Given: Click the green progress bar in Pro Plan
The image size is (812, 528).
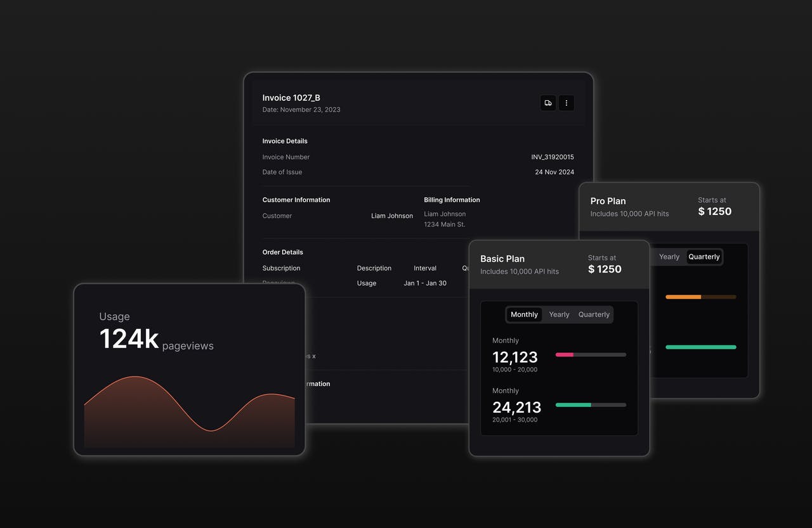Looking at the screenshot, I should point(701,347).
